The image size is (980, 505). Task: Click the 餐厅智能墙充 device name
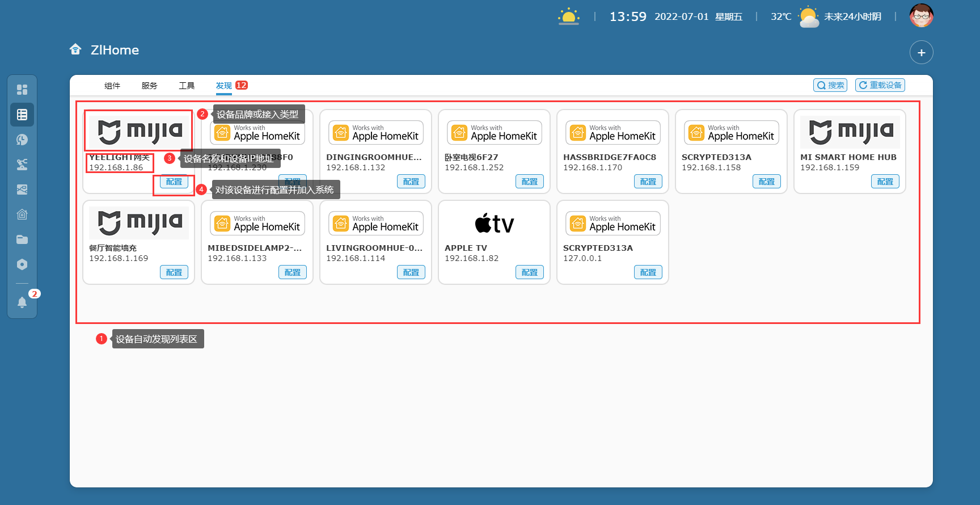[x=113, y=248]
